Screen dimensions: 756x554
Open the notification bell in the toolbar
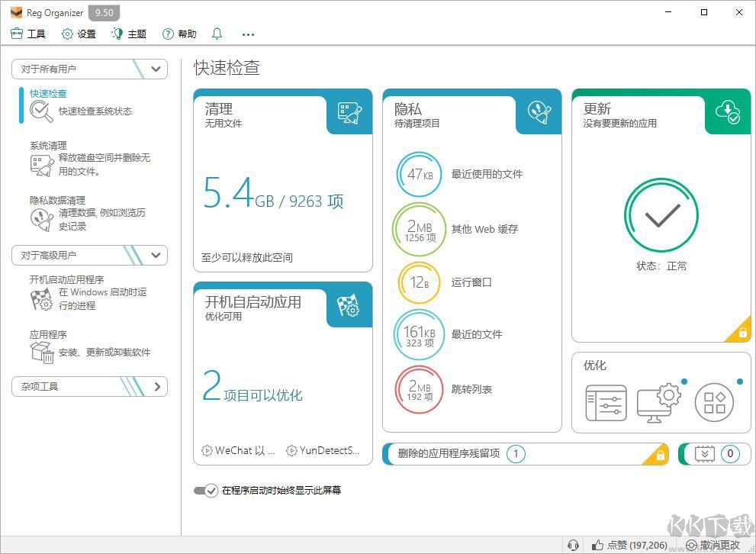pyautogui.click(x=217, y=34)
